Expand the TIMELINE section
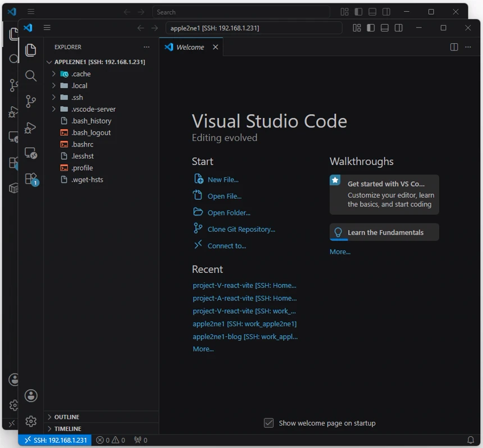Screen dimensions: 483x448 click(x=102, y=428)
